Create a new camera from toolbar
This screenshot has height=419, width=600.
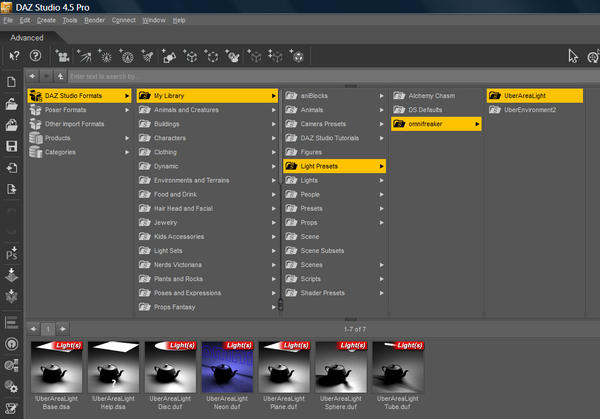tap(62, 57)
